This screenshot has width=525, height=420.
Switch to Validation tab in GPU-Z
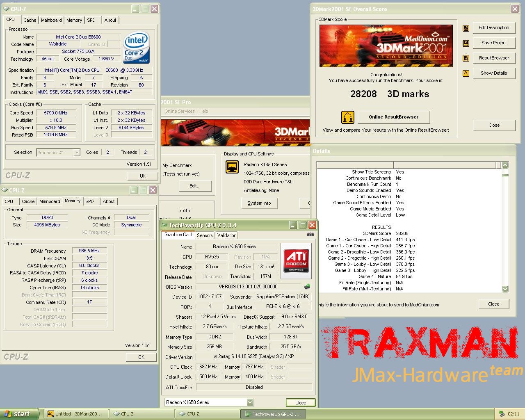coord(227,235)
